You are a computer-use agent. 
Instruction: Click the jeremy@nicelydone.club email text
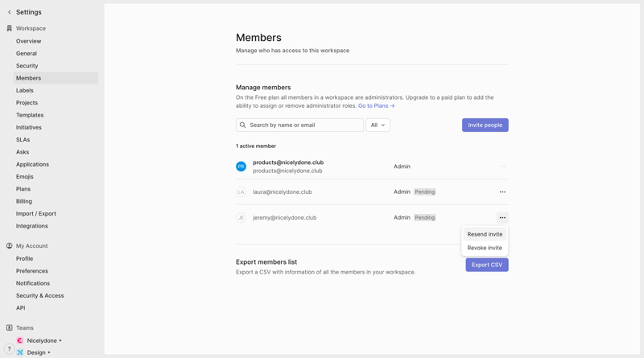pos(285,217)
